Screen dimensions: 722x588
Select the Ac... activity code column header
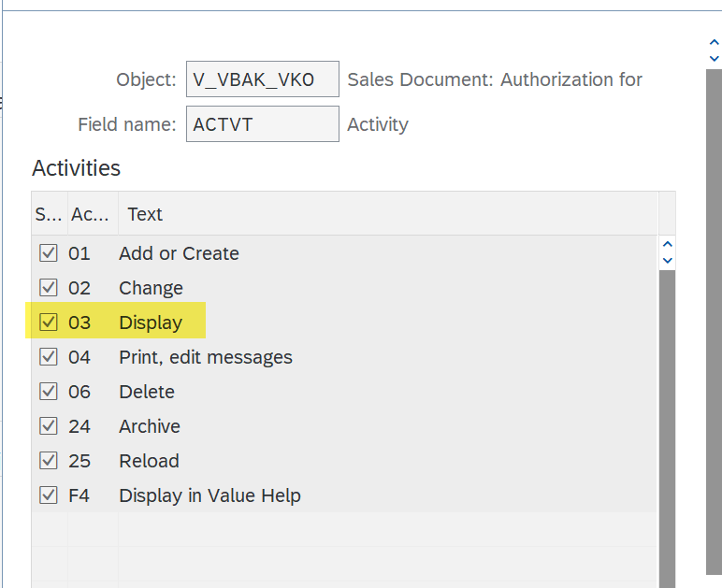click(91, 214)
